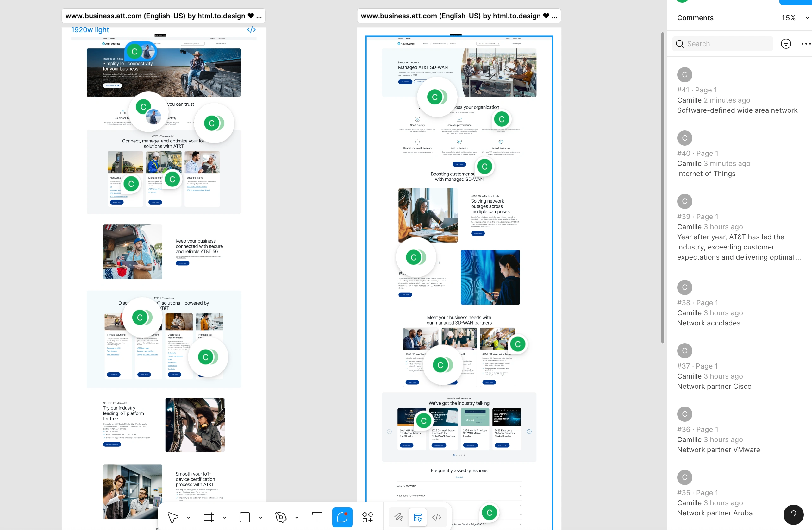Open the Actions/components tool

[367, 517]
